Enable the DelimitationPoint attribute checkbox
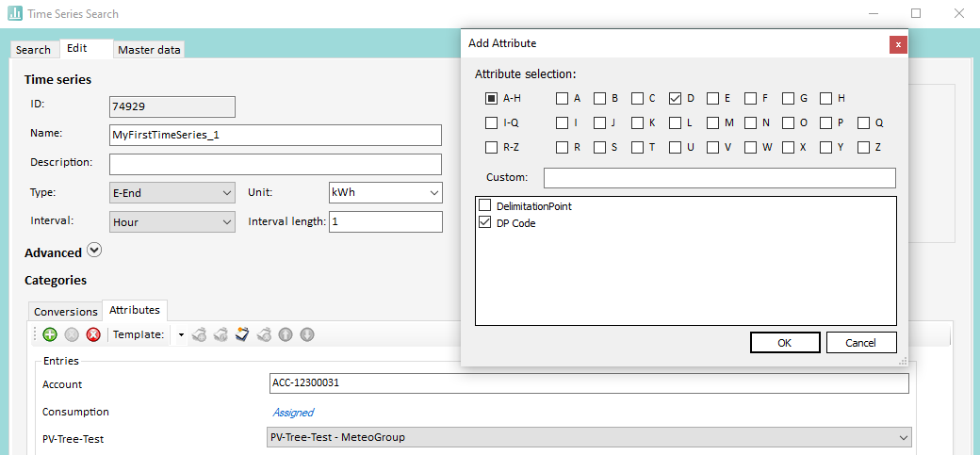Image resolution: width=980 pixels, height=455 pixels. click(x=485, y=205)
